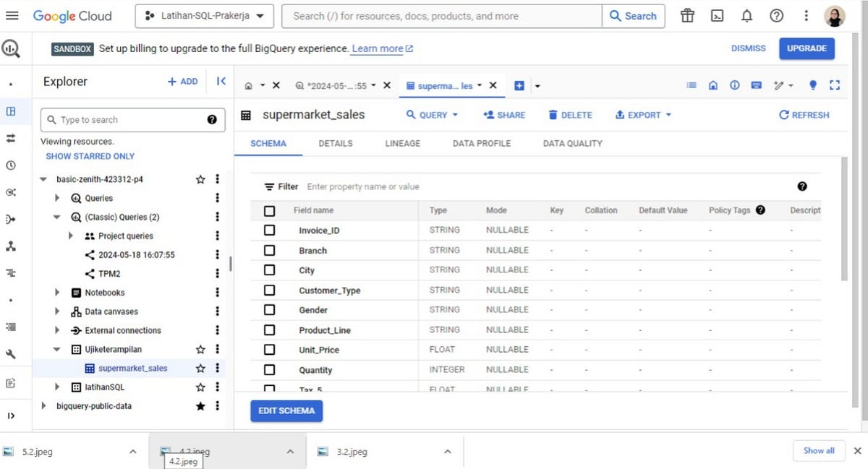The width and height of the screenshot is (868, 469).
Task: Open the tab list icon near Refresh
Action: 691,85
